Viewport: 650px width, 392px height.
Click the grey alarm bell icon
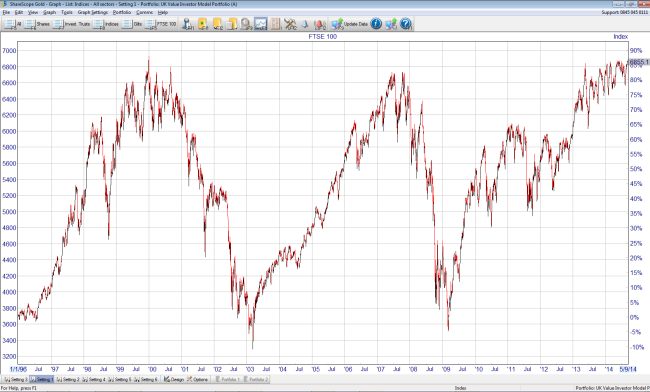point(305,24)
